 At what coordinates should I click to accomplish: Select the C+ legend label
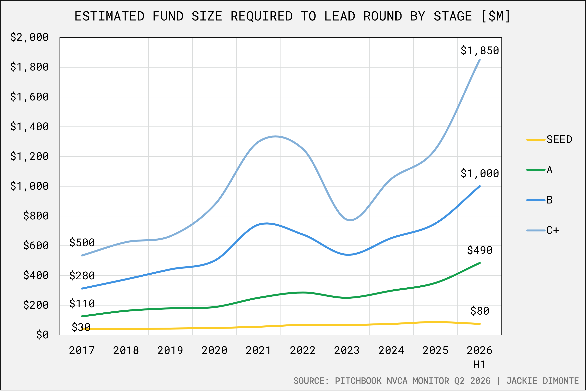(553, 230)
